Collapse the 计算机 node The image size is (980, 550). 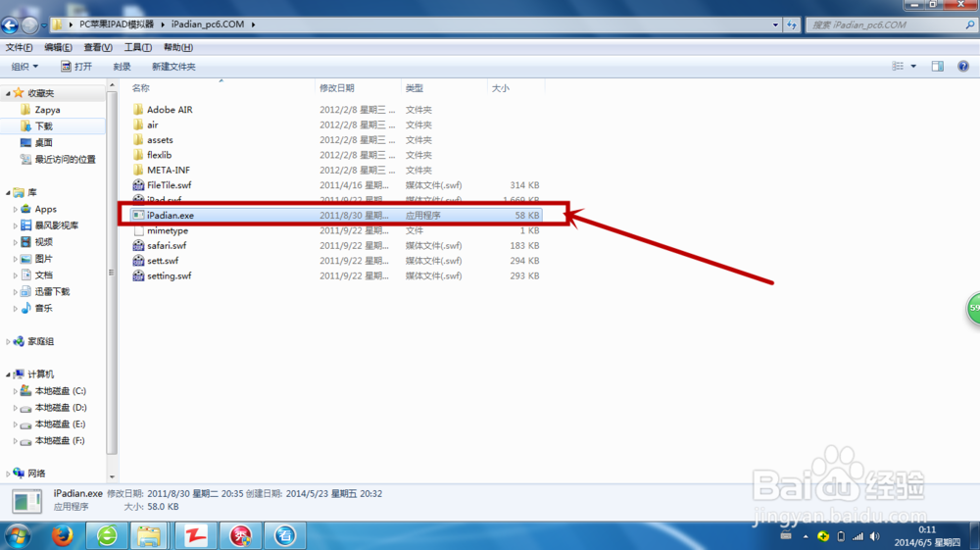click(x=8, y=375)
